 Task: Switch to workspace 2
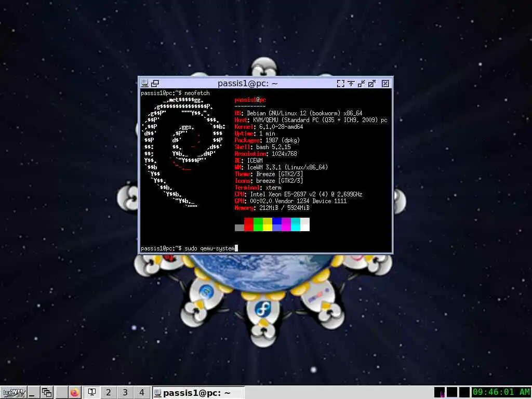[x=109, y=393]
